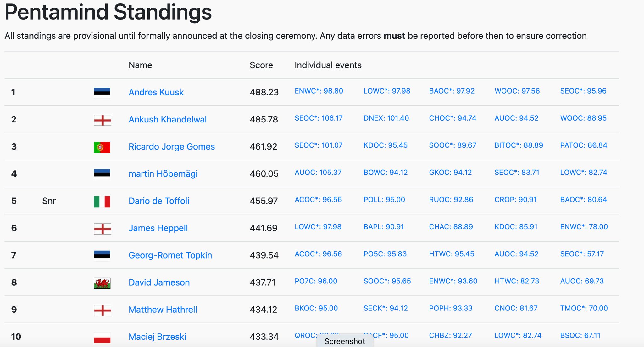
Task: Click the England flag next to Ankush Khandelwal
Action: coord(102,120)
